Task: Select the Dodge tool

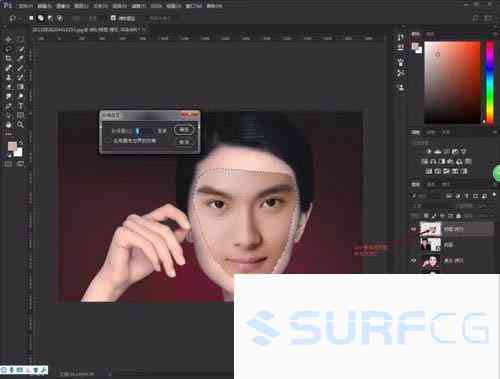Action: point(20,96)
